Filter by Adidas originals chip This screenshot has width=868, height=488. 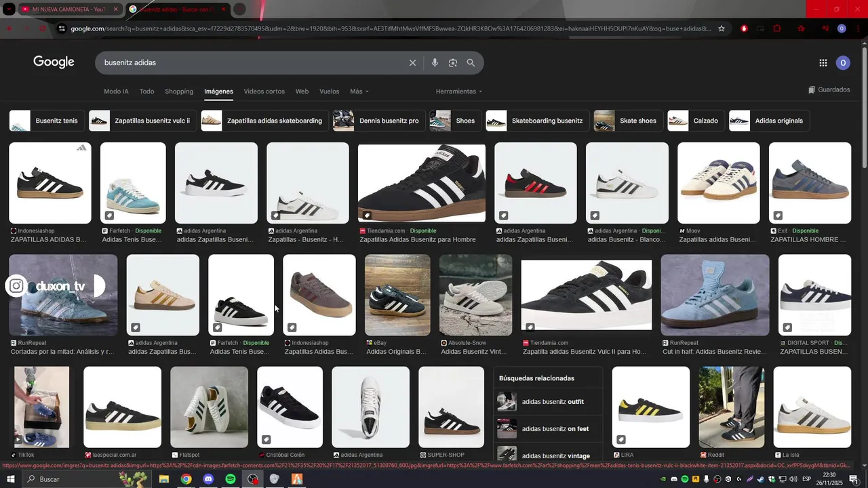(x=769, y=121)
